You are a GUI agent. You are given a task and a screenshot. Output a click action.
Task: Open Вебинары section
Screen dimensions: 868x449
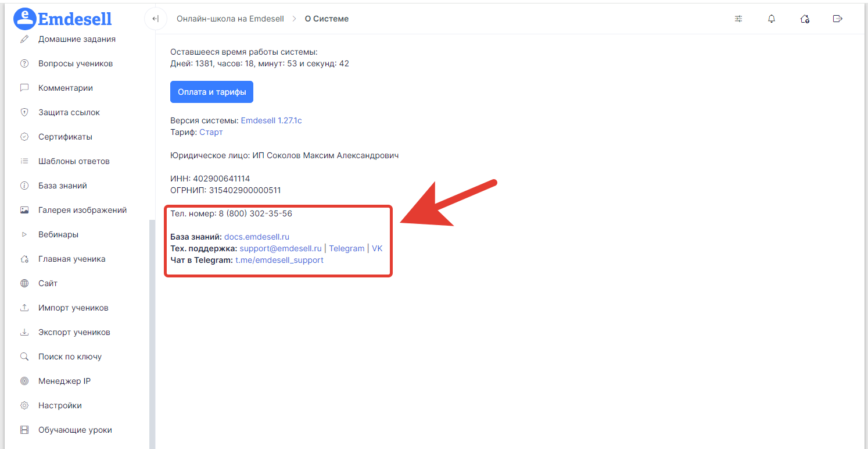(x=58, y=235)
